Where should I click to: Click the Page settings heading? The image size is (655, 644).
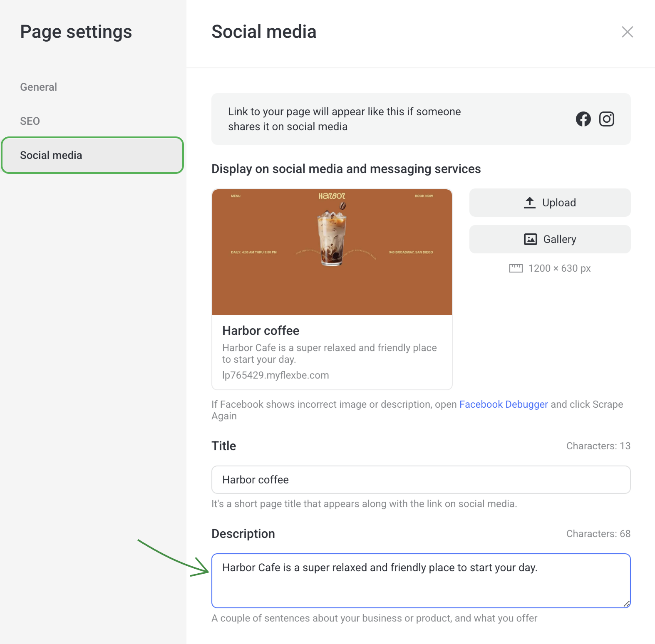[x=76, y=32]
